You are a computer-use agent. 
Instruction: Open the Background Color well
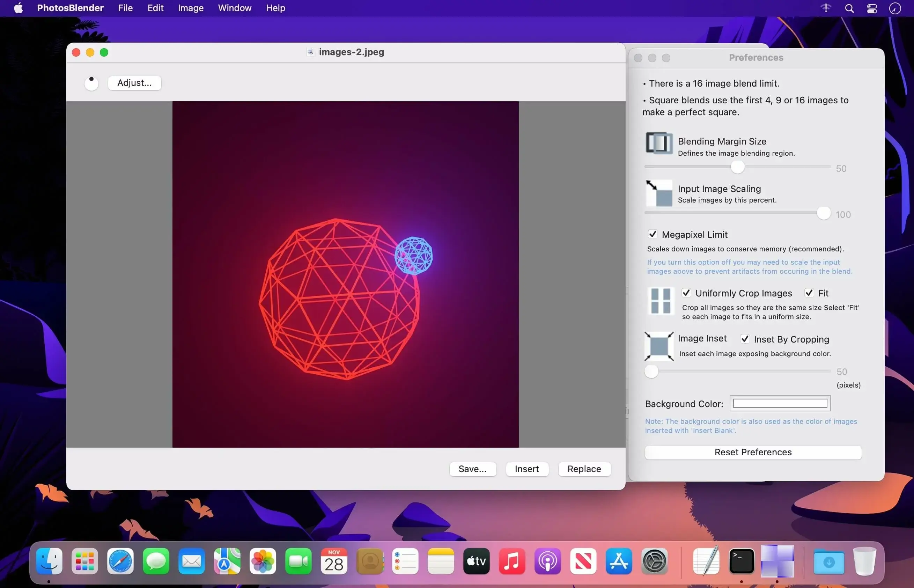(780, 404)
